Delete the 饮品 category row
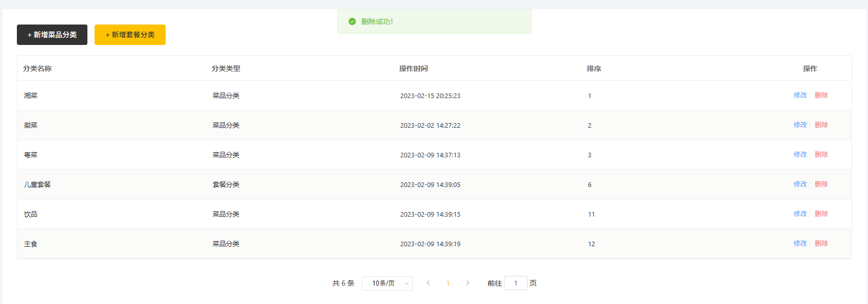Viewport: 868px width, 304px height. tap(821, 214)
